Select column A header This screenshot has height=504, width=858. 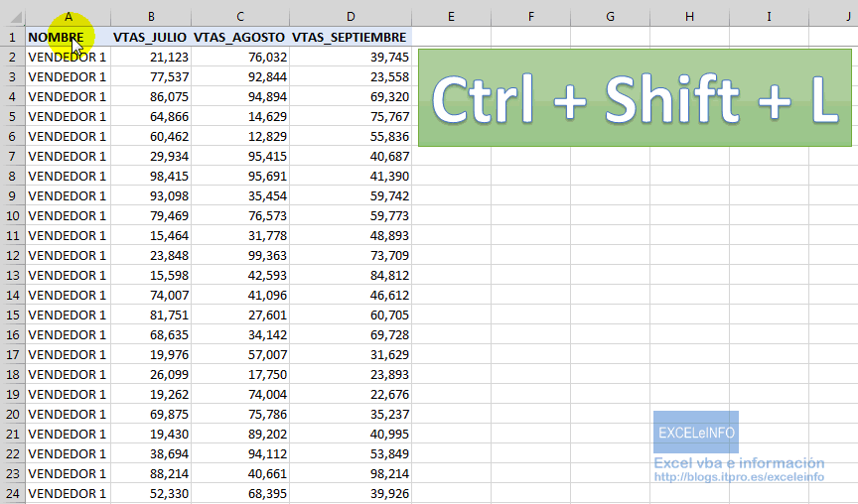[x=69, y=17]
